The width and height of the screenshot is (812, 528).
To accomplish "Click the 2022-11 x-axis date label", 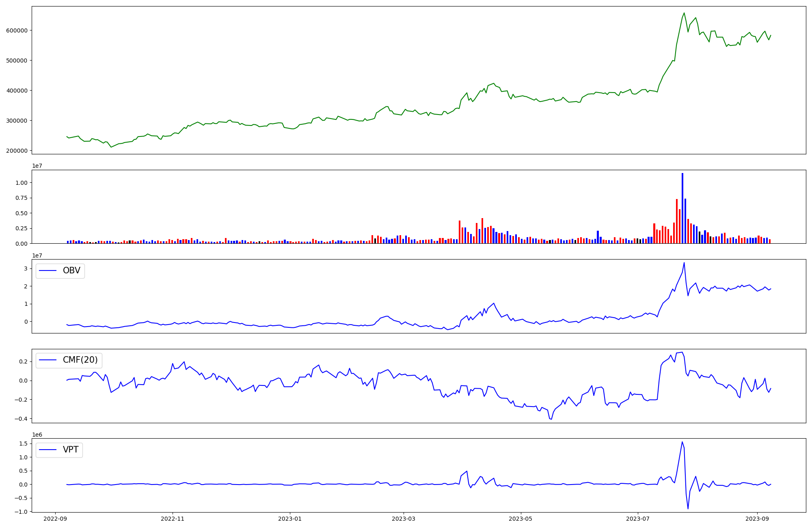I will (173, 519).
